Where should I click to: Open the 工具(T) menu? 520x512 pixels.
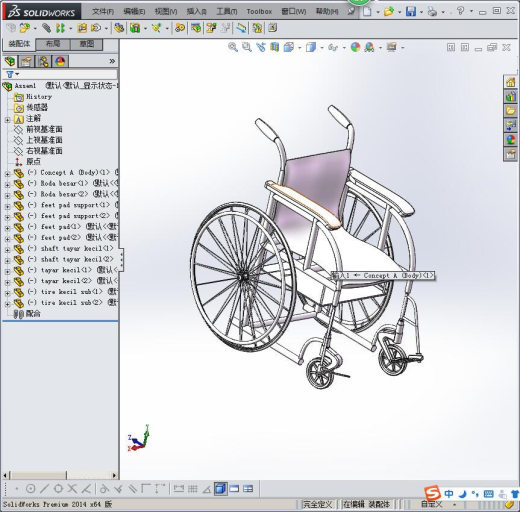[227, 12]
